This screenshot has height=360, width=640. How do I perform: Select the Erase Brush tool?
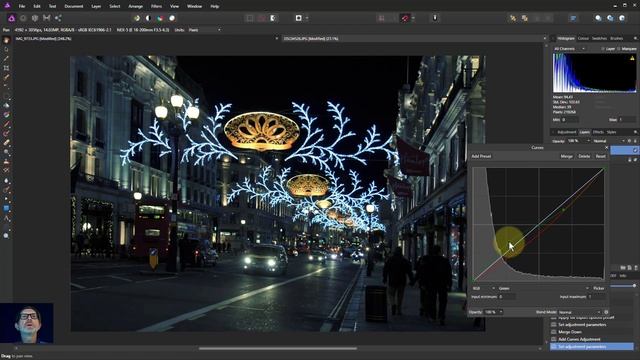[6, 143]
